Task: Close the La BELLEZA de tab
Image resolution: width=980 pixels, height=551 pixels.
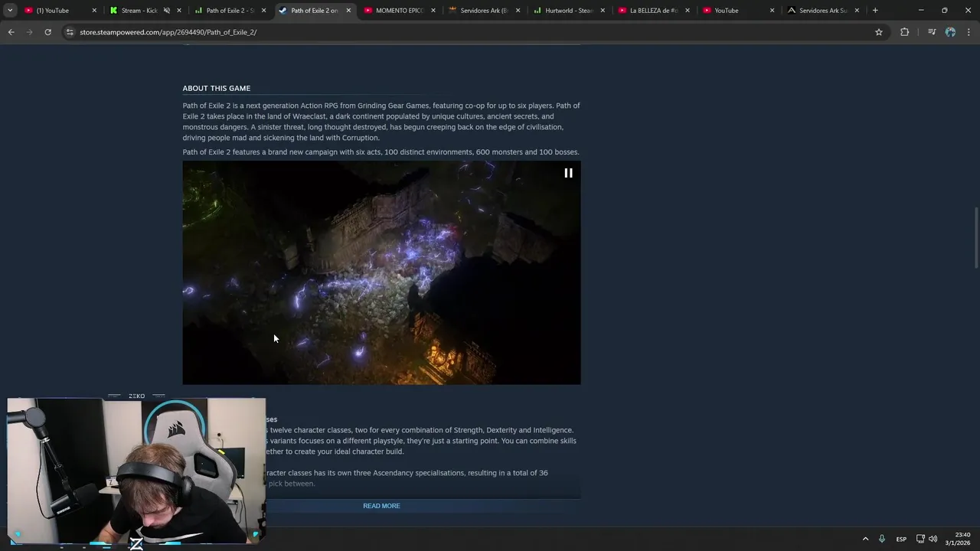Action: pyautogui.click(x=687, y=11)
